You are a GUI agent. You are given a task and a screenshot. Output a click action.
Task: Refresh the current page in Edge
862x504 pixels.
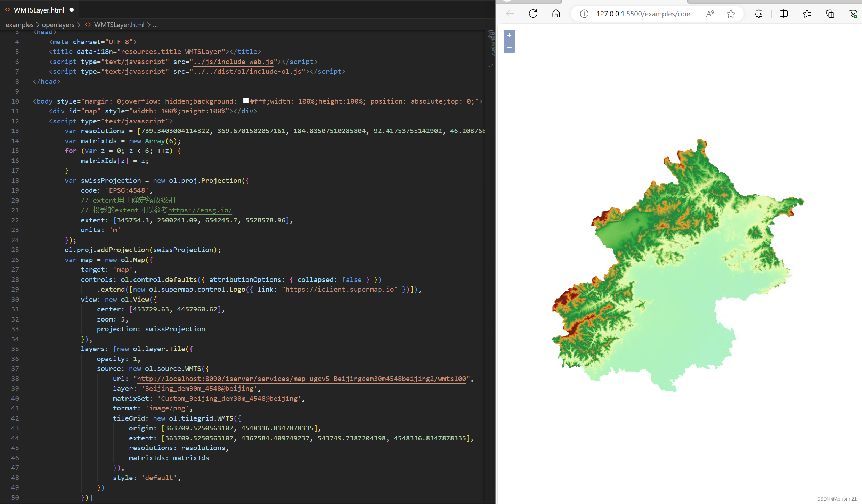tap(533, 14)
